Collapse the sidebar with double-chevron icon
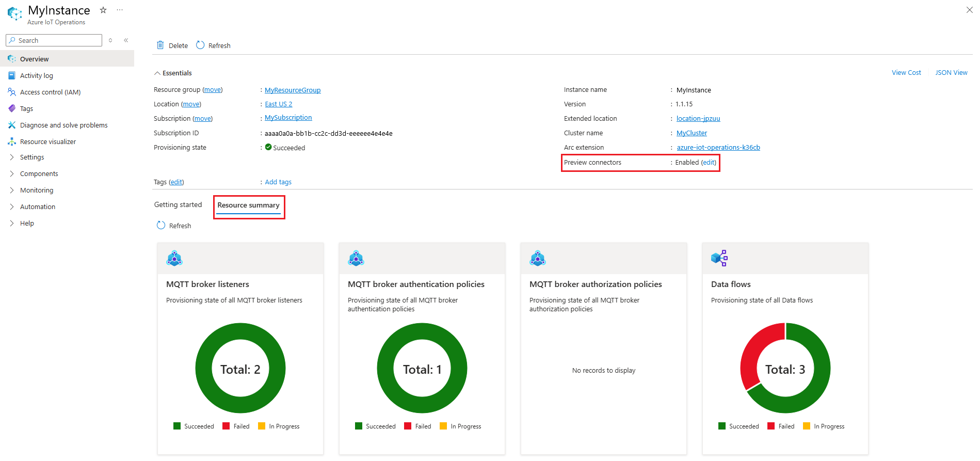980x461 pixels. click(x=126, y=40)
